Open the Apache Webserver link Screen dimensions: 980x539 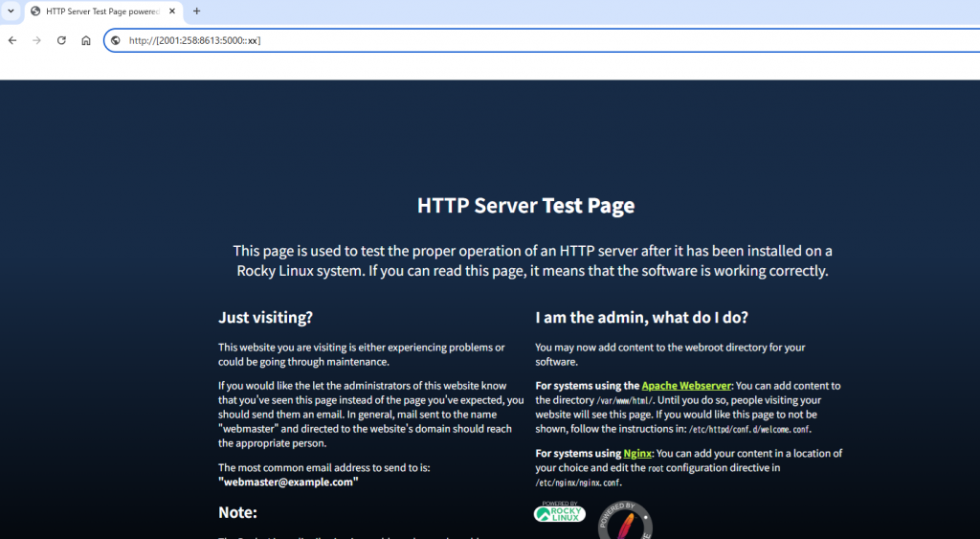coord(686,386)
